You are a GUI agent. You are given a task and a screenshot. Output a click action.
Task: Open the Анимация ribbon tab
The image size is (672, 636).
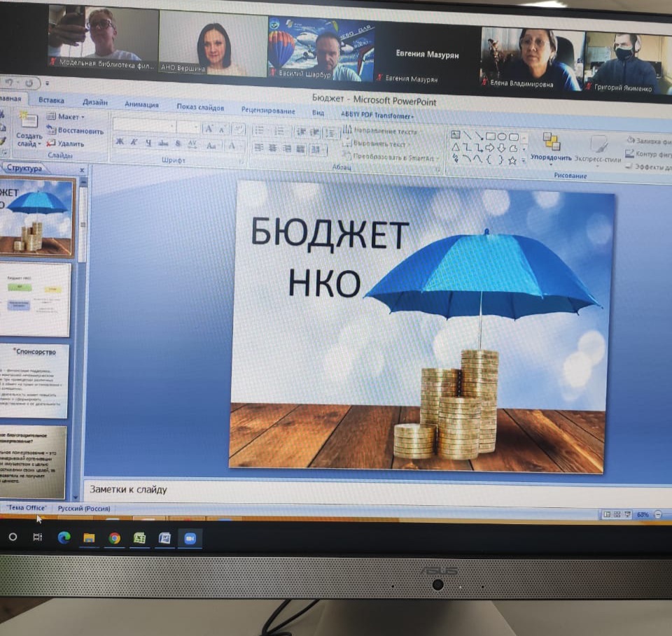click(141, 104)
